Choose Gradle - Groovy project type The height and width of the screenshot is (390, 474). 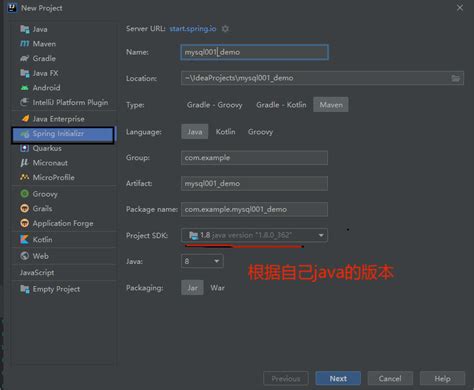(x=214, y=105)
